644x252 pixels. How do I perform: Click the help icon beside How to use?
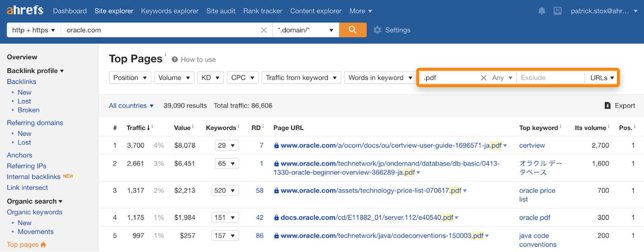click(175, 59)
